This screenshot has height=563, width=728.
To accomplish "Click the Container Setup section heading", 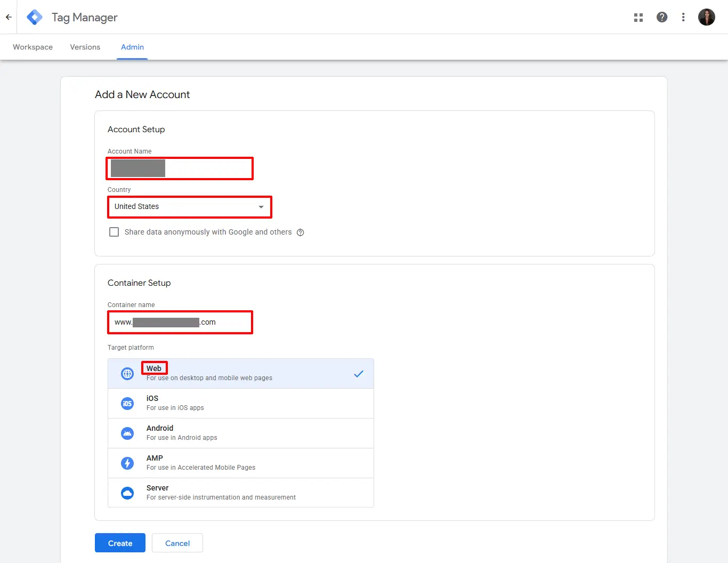I will click(139, 283).
